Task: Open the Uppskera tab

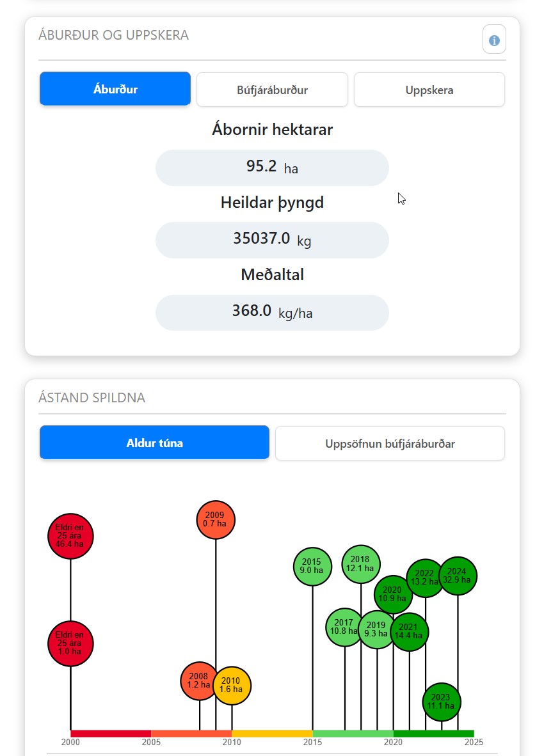Action: click(429, 90)
